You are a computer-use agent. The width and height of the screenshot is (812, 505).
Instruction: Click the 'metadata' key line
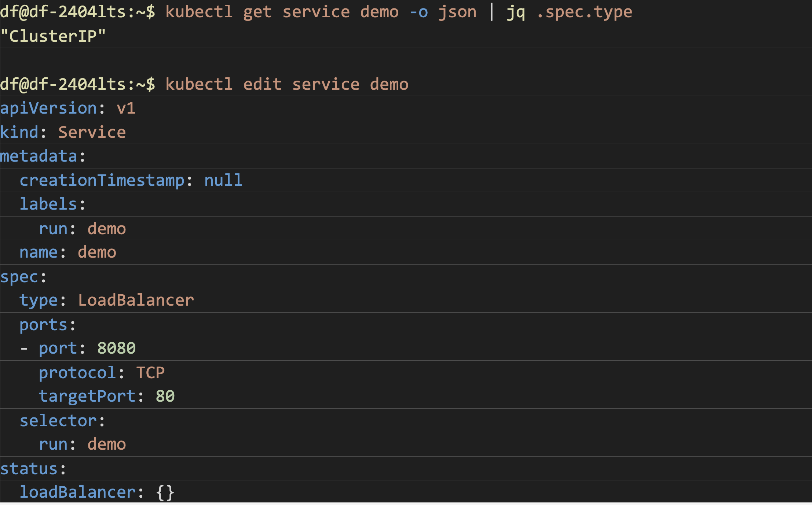pyautogui.click(x=39, y=156)
